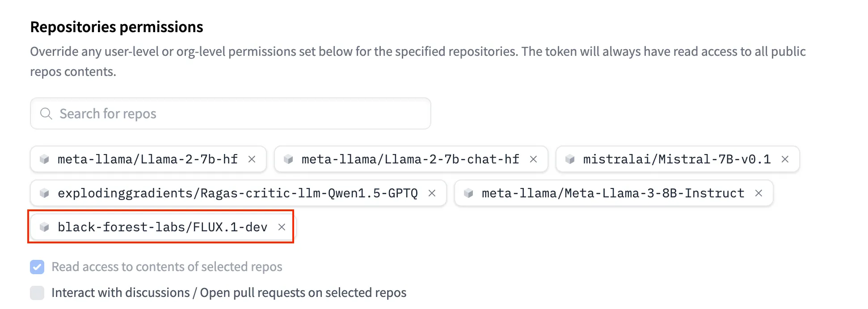Remove the meta-llama/Llama-2-7b-hf repo chip
This screenshot has height=309, width=868.
point(252,159)
